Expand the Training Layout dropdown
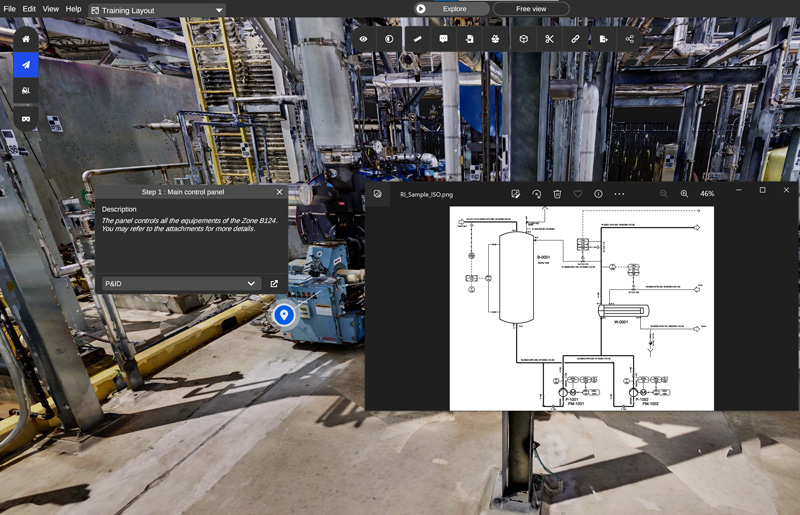 [x=157, y=10]
